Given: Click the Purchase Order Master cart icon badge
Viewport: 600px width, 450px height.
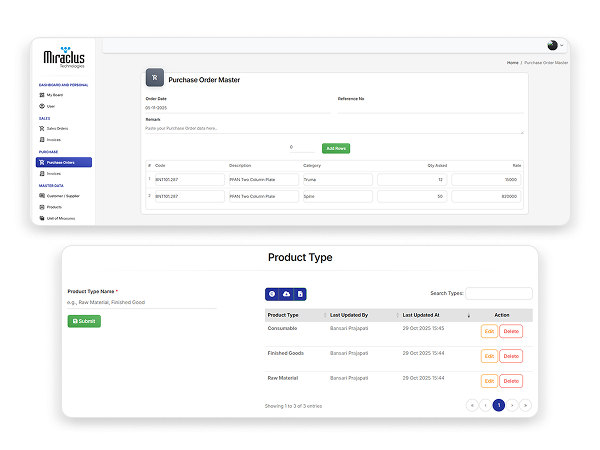Looking at the screenshot, I should pos(155,78).
